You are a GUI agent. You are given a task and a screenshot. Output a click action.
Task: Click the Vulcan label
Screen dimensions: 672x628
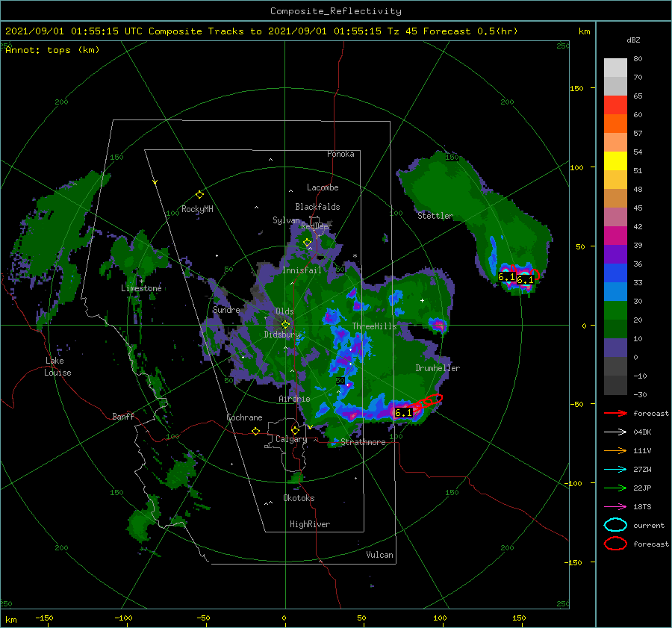click(380, 555)
